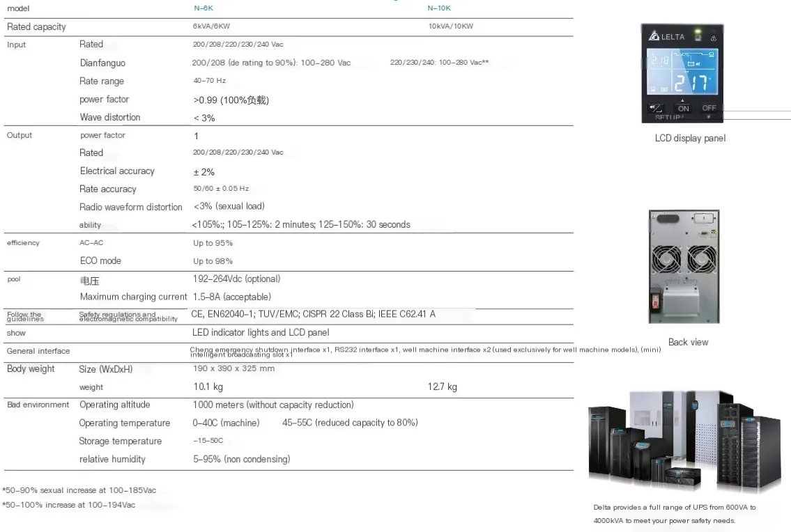Viewport: 791px width, 532px height.
Task: Click the '12.7 kg' weight value
Action: click(x=443, y=386)
